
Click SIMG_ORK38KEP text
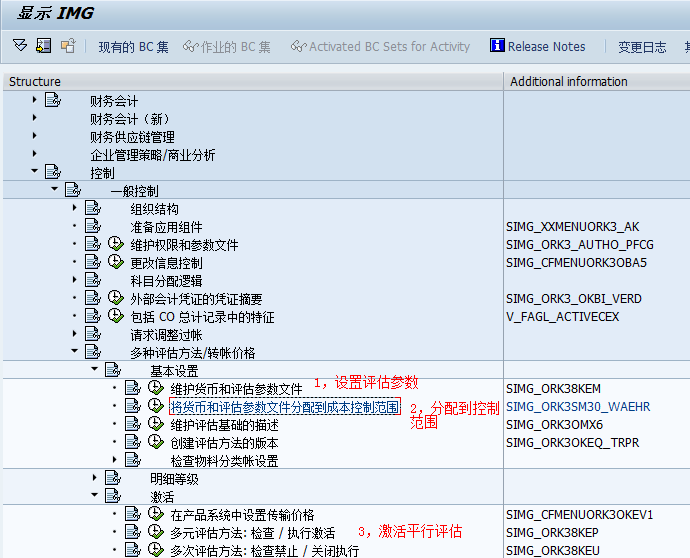(552, 532)
